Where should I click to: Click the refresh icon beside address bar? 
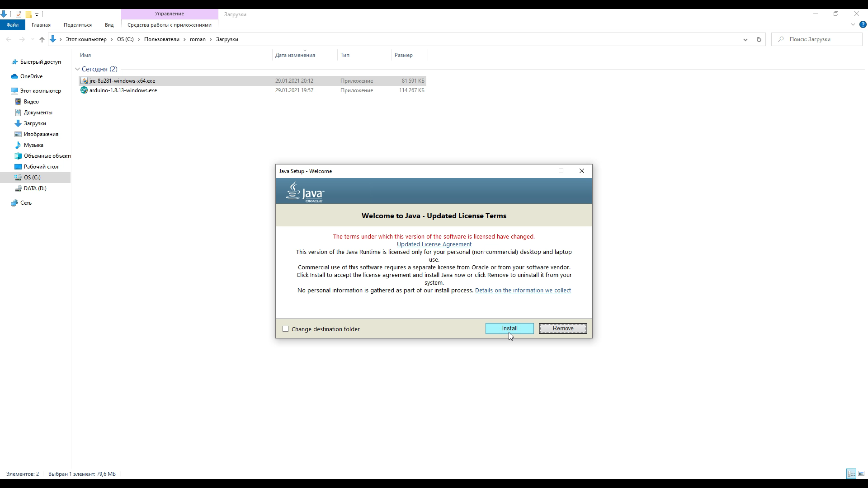[759, 40]
